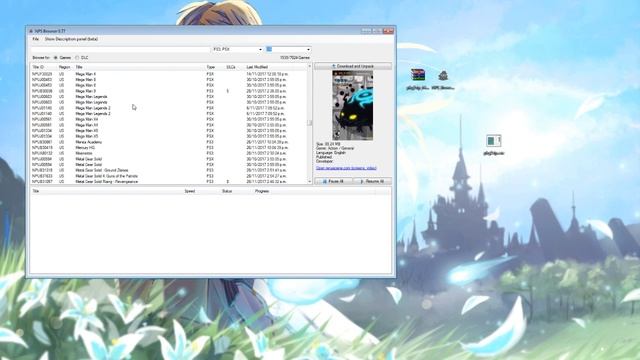Close the NPS Browser window
Image resolution: width=640 pixels, height=360 pixels.
click(388, 31)
